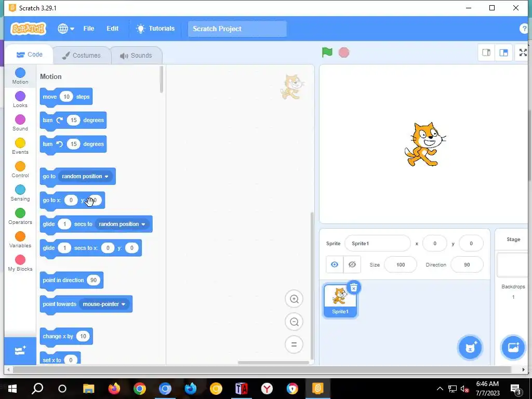Open the Add Extension button
The height and width of the screenshot is (399, 532).
click(x=20, y=351)
